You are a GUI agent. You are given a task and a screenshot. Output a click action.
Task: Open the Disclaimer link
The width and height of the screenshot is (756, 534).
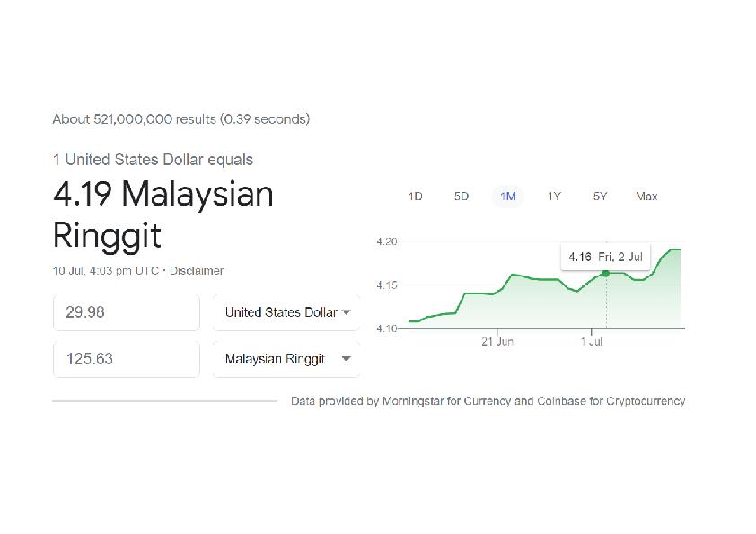[x=197, y=271]
